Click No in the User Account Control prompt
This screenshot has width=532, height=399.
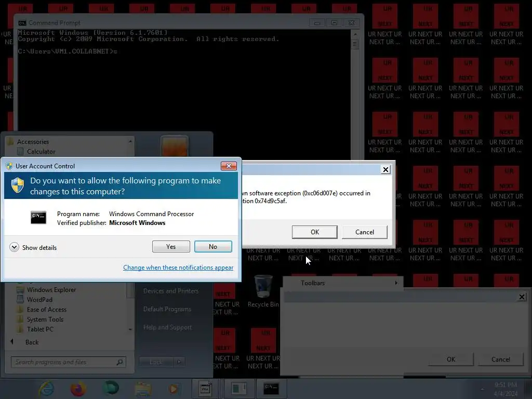[213, 247]
